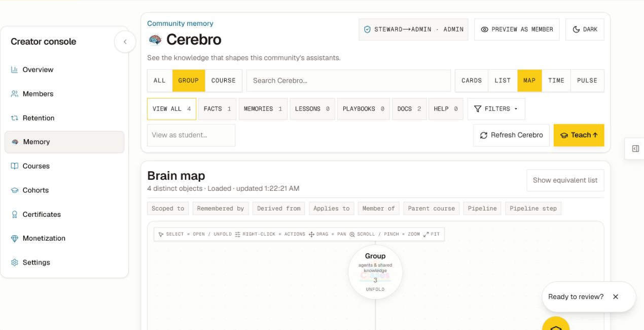
Task: Click the Brain map heading
Action: click(x=176, y=176)
